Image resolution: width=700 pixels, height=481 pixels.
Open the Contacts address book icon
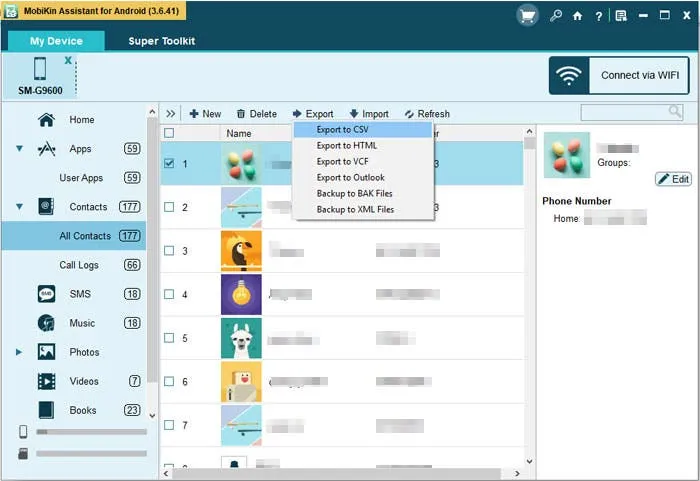(x=46, y=206)
